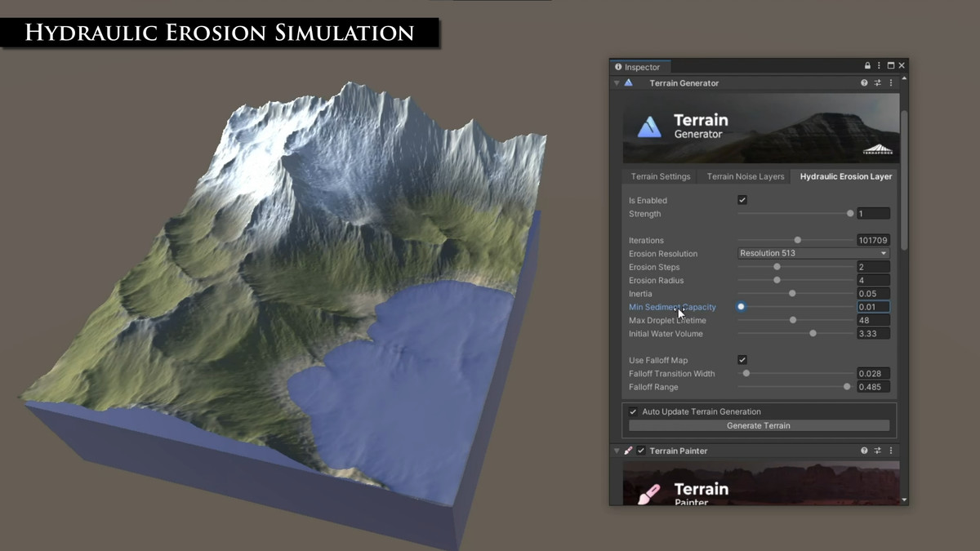Open Terrain Generator presets icon
This screenshot has height=551, width=980.
[878, 83]
